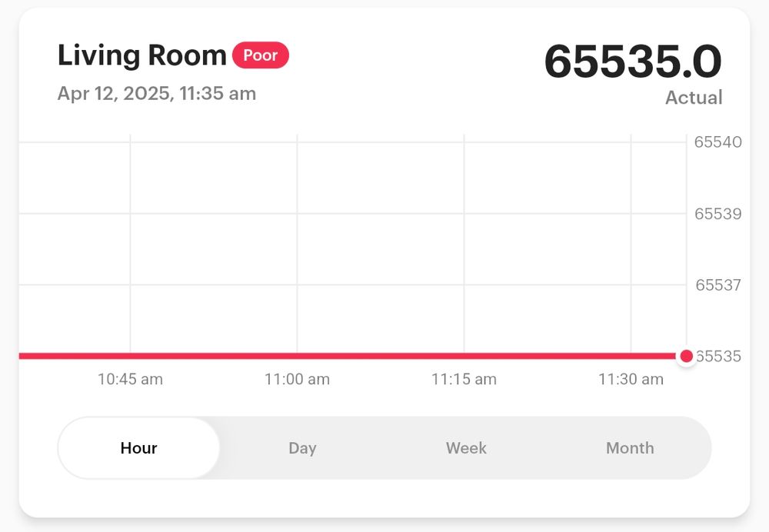Click the 65535.0 actual reading
769x532 pixels.
click(634, 62)
